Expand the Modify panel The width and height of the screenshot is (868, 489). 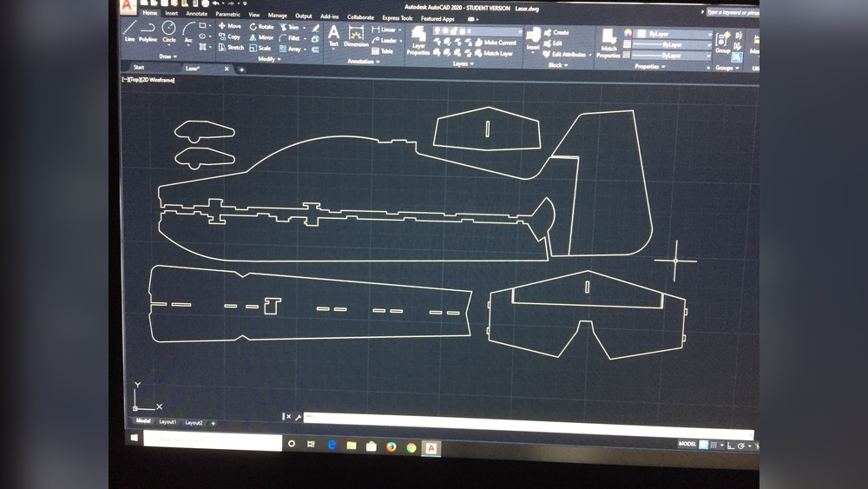point(270,59)
